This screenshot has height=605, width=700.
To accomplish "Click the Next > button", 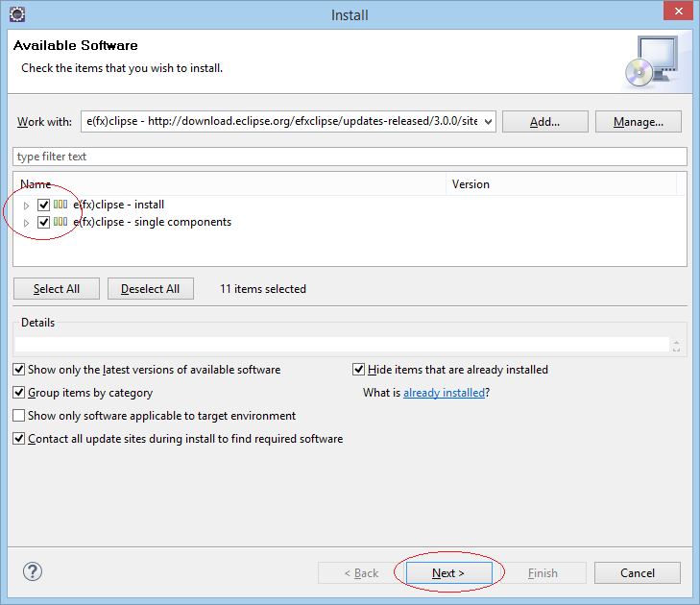I will pyautogui.click(x=449, y=573).
